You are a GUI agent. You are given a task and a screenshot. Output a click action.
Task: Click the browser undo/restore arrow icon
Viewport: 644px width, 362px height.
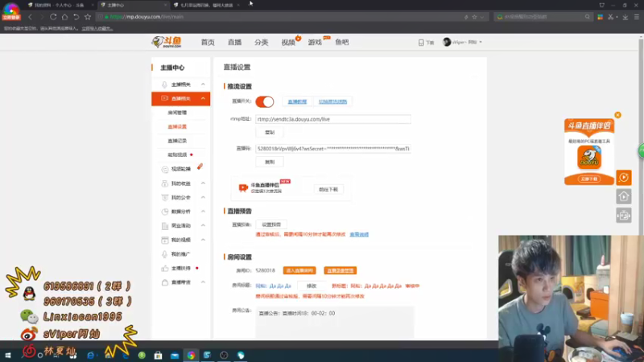(76, 17)
